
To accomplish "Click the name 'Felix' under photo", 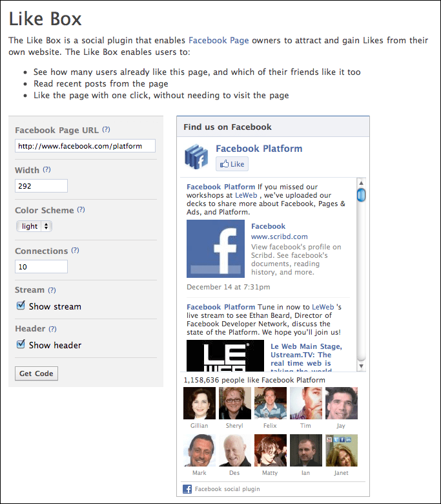I will click(270, 426).
